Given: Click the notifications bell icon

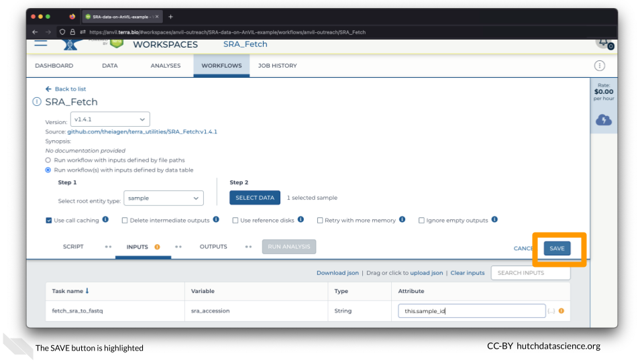Looking at the screenshot, I should 603,42.
